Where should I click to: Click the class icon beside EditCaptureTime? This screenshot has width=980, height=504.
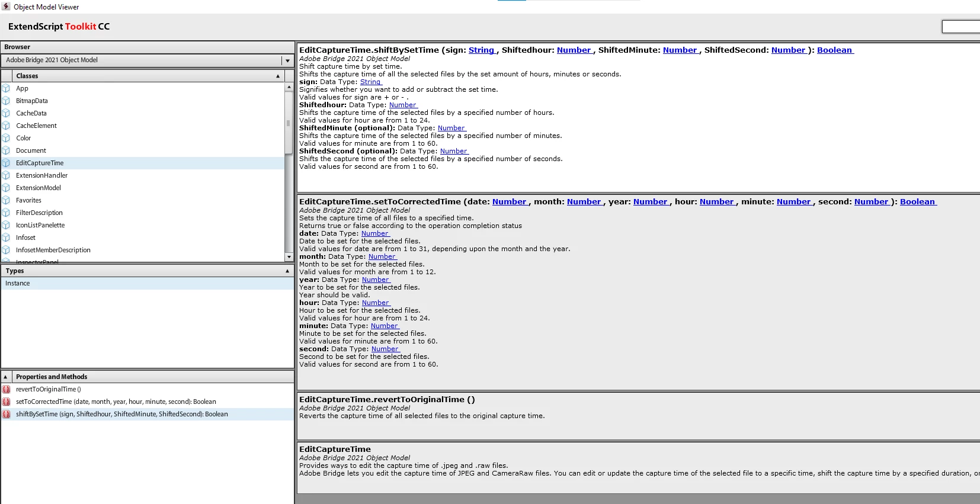[x=6, y=163]
